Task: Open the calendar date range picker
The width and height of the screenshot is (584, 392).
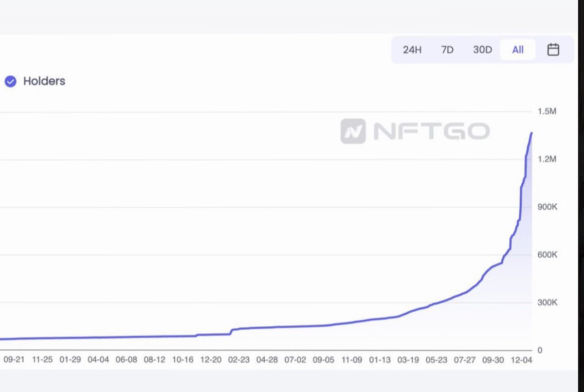Action: pyautogui.click(x=553, y=50)
